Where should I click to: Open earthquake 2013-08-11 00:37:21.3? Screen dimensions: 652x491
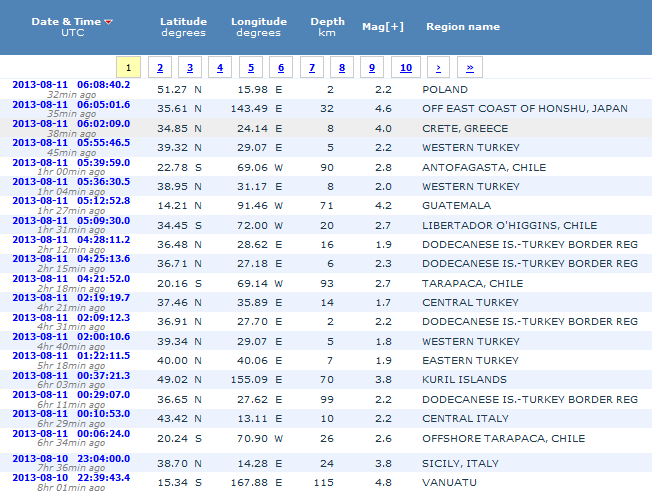click(x=71, y=376)
